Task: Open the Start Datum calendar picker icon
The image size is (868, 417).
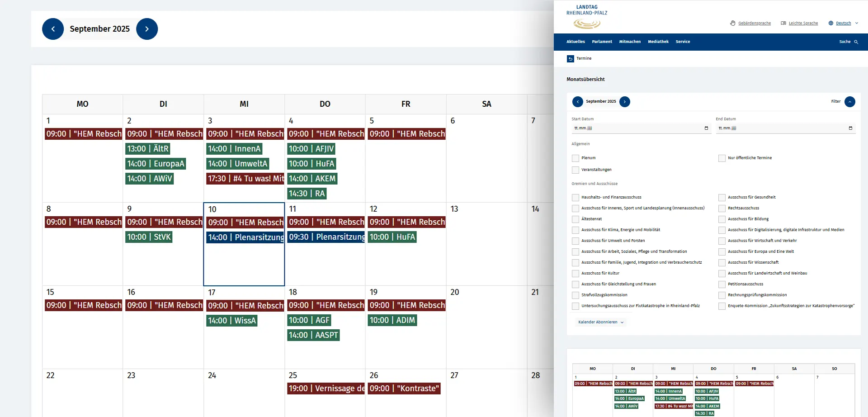Action: pyautogui.click(x=706, y=128)
